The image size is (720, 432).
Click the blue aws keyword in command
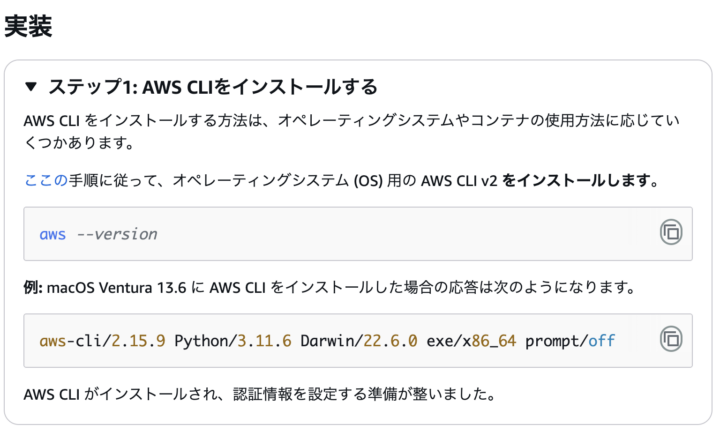(x=53, y=234)
